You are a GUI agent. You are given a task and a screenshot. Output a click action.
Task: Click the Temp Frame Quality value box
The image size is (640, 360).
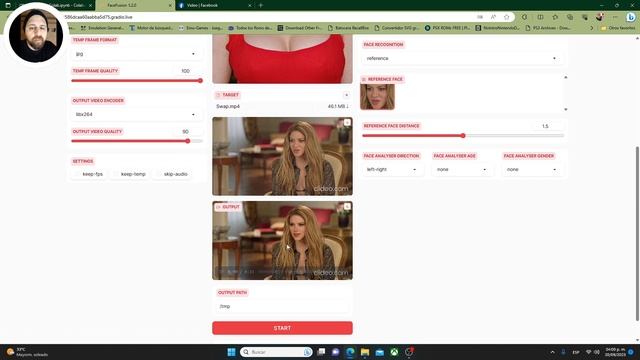[x=186, y=71]
